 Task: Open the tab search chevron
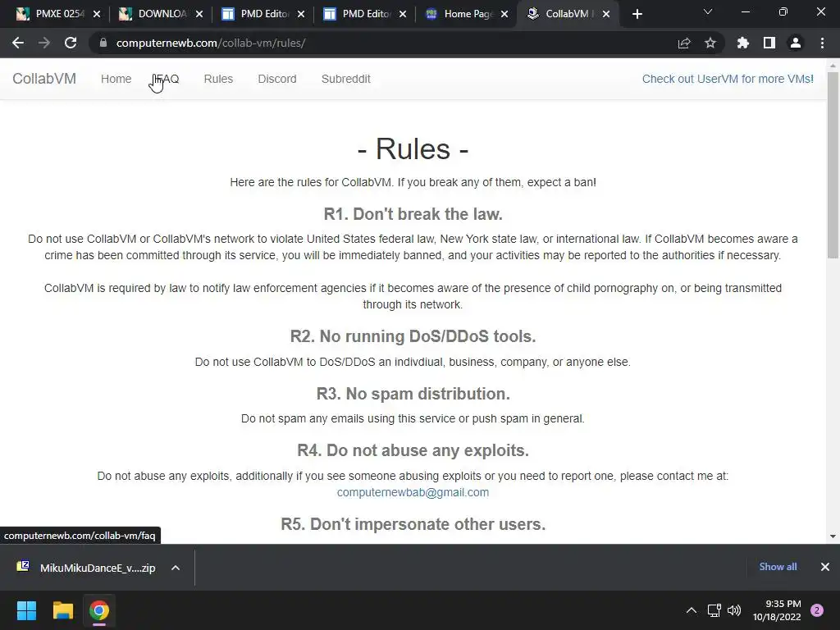point(708,11)
